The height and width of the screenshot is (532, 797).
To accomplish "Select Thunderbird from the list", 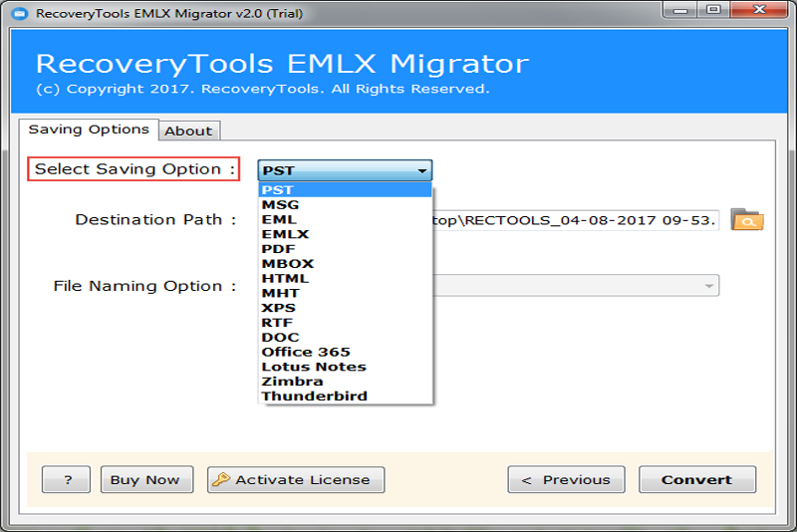I will coord(345,397).
